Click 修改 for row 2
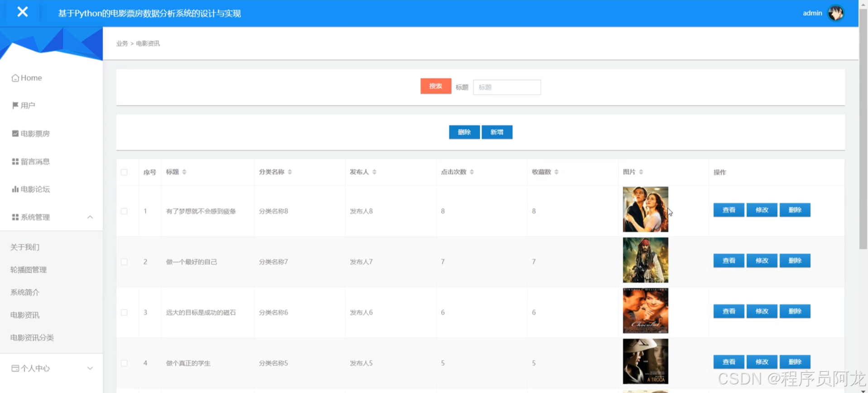The image size is (868, 393). 762,260
